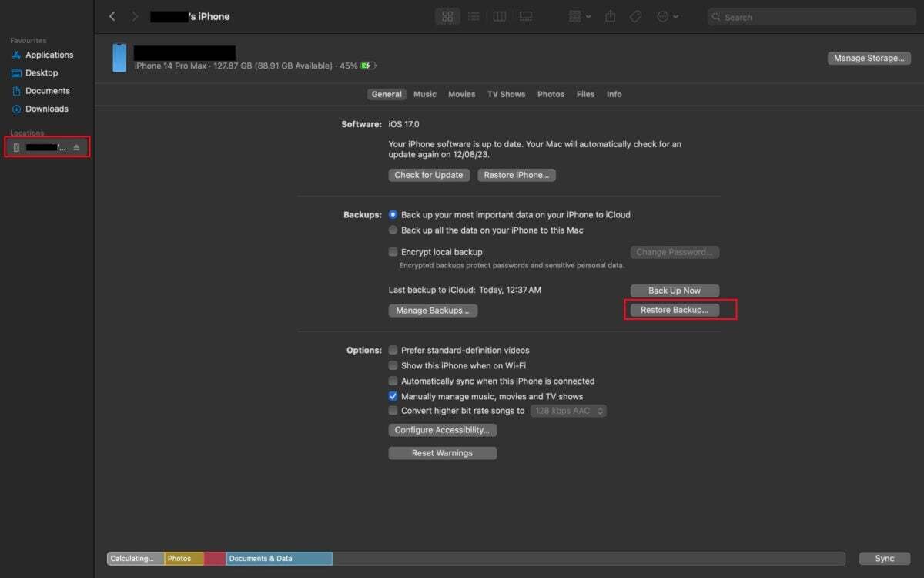This screenshot has width=924, height=578.
Task: Click the yellow Photos storage segment
Action: [x=184, y=559]
